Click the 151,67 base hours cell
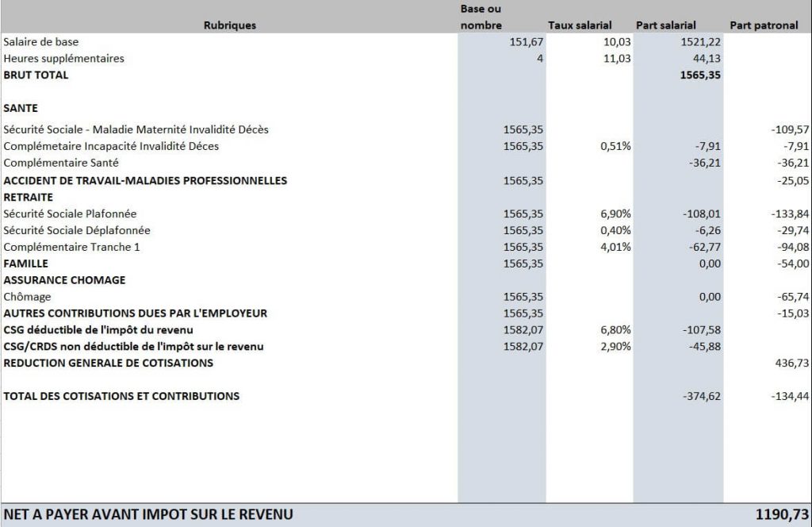The height and width of the screenshot is (527, 812). click(527, 42)
